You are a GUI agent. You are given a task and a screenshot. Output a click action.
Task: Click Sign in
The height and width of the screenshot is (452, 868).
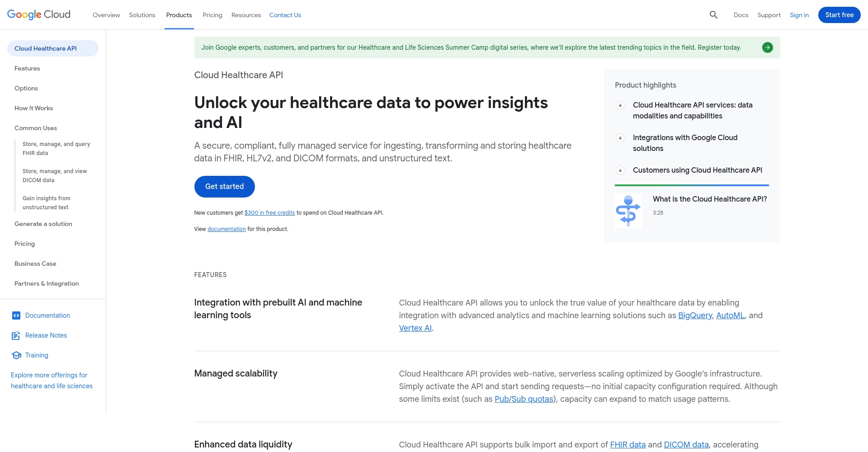point(799,15)
